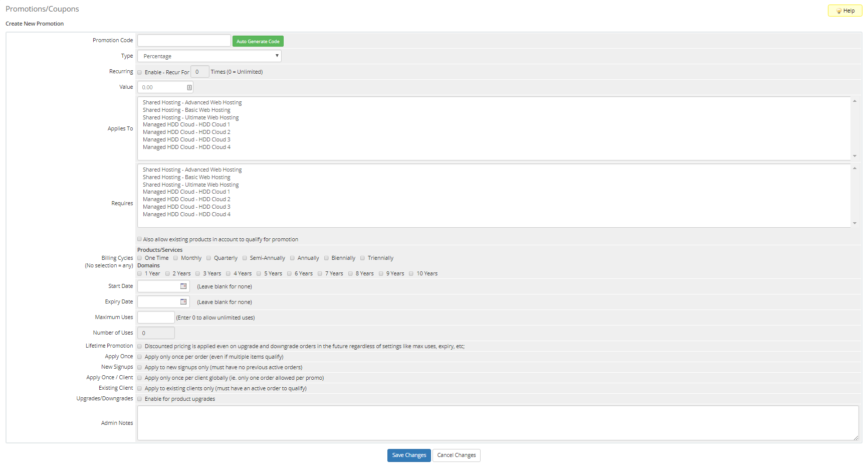
Task: Click the Recur For times field
Action: tap(199, 72)
